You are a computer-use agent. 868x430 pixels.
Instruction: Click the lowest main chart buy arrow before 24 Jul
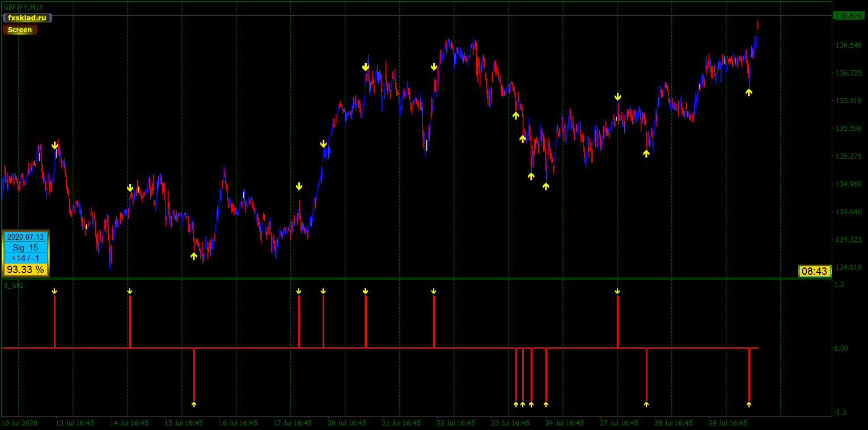click(546, 186)
